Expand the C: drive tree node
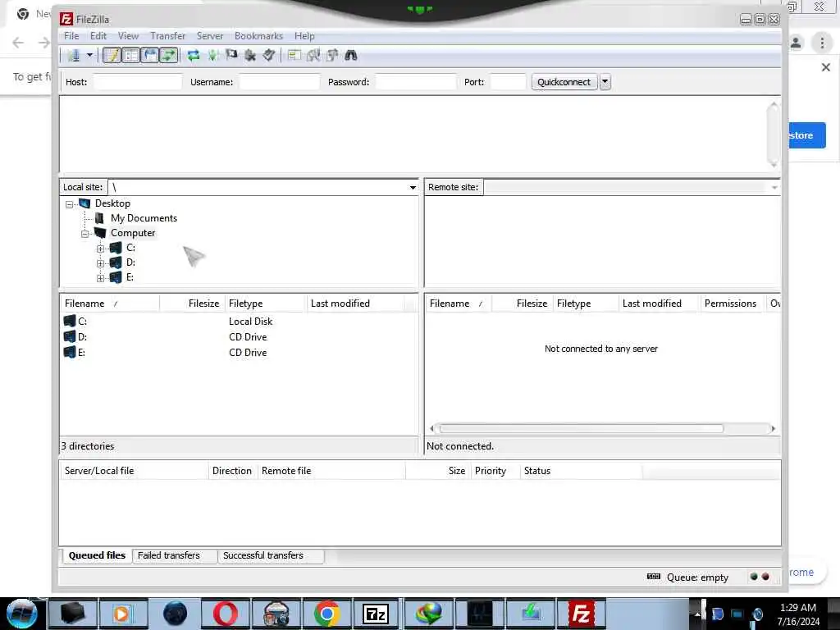Viewport: 840px width, 630px height. [x=100, y=249]
